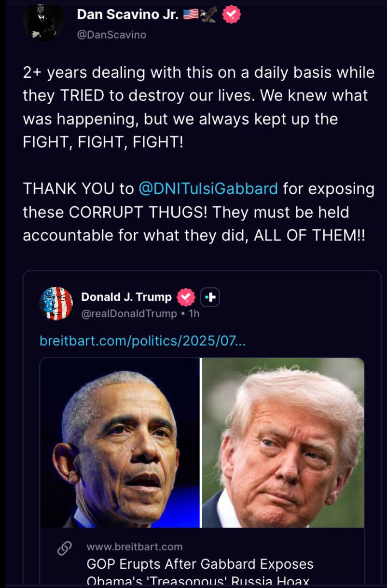Open Dan Scavino Jr. profile avatar
Image resolution: width=387 pixels, height=588 pixels.
click(43, 22)
